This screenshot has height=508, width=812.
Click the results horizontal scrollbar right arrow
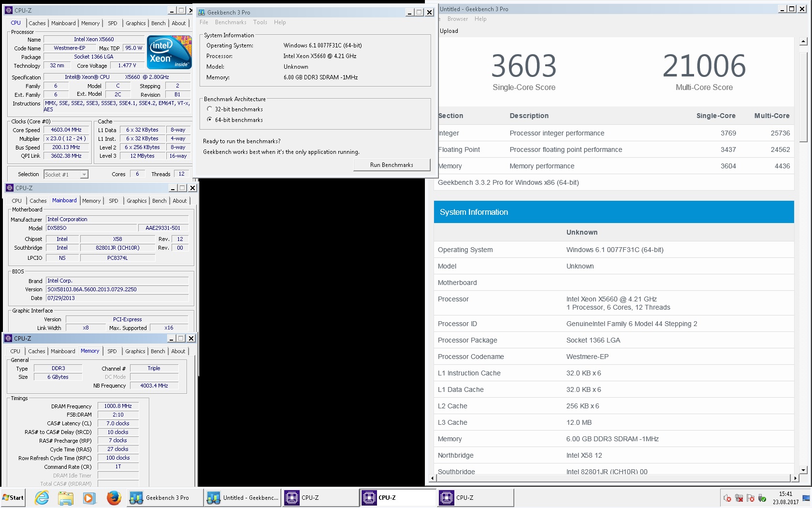[795, 478]
